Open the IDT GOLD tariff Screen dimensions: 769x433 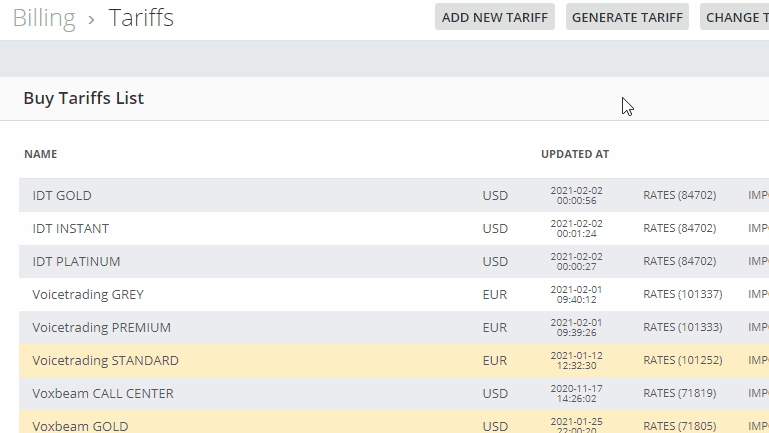coord(62,196)
